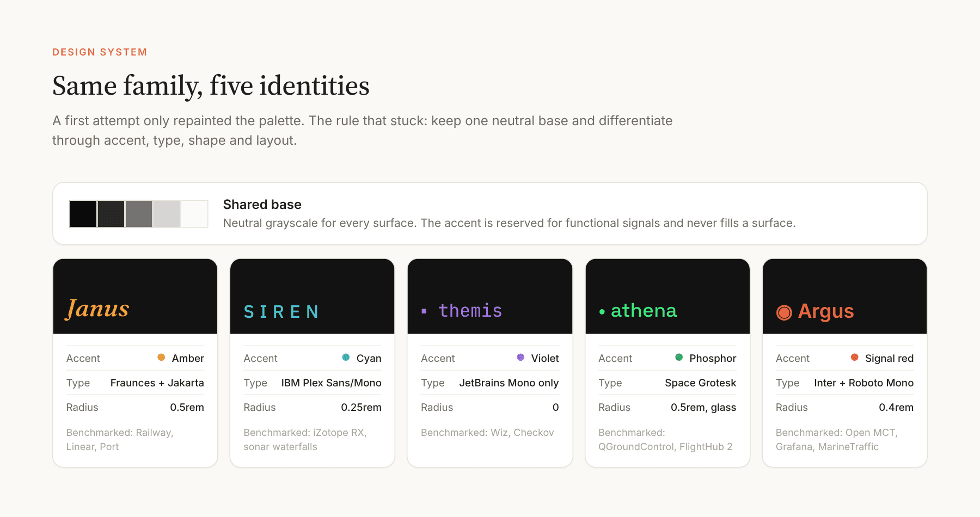The image size is (980, 517).
Task: Click "Benchmarked: Wiz, Checkov" note
Action: coord(487,433)
